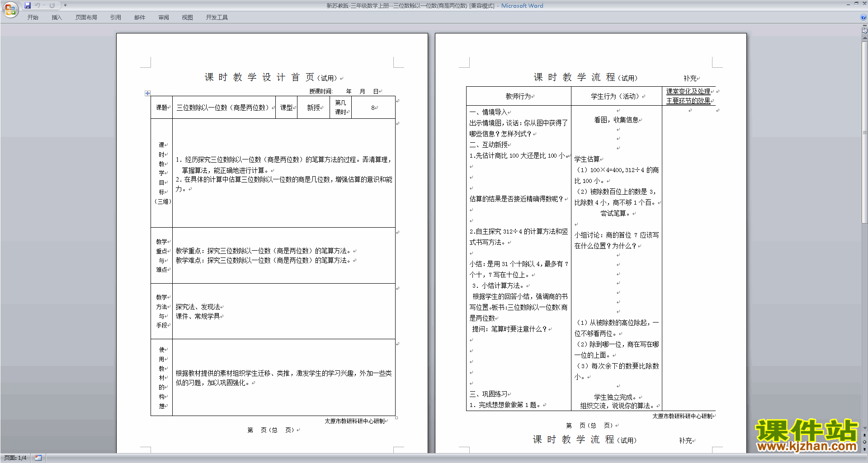This screenshot has width=868, height=463.
Task: Open the 审阅 ribbon tab
Action: click(164, 18)
